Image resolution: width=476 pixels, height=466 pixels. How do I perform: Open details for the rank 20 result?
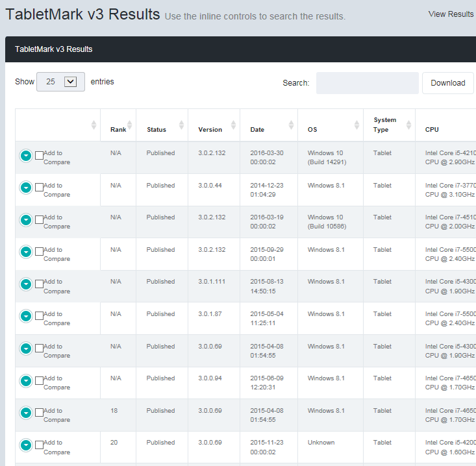(26, 445)
